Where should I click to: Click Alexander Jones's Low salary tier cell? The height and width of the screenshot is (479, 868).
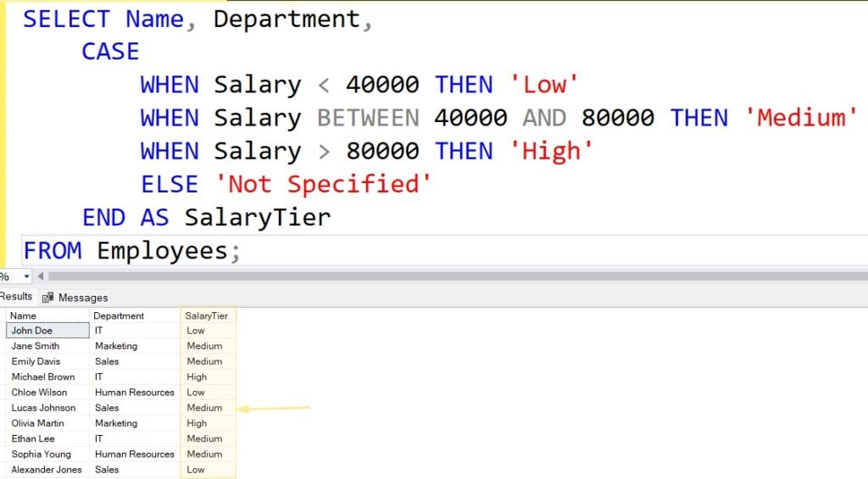click(x=209, y=471)
